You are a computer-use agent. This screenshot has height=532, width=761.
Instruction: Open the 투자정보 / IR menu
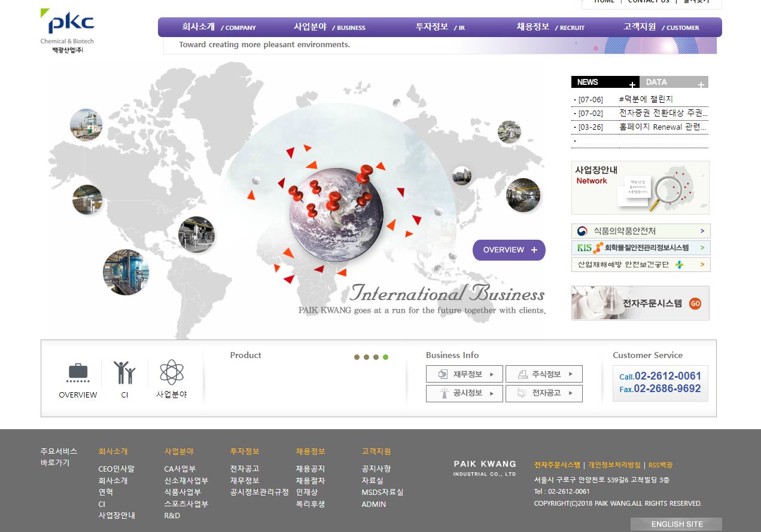click(x=440, y=27)
